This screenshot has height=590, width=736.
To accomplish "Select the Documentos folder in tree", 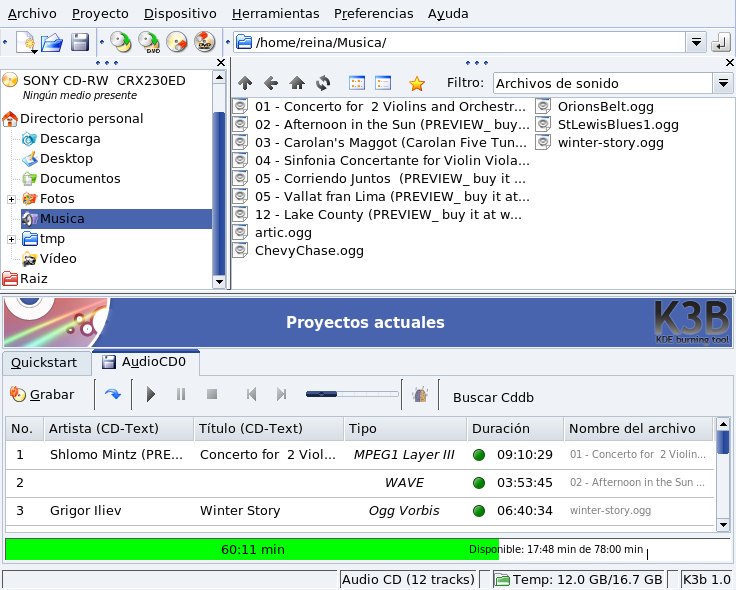I will pyautogui.click(x=79, y=179).
